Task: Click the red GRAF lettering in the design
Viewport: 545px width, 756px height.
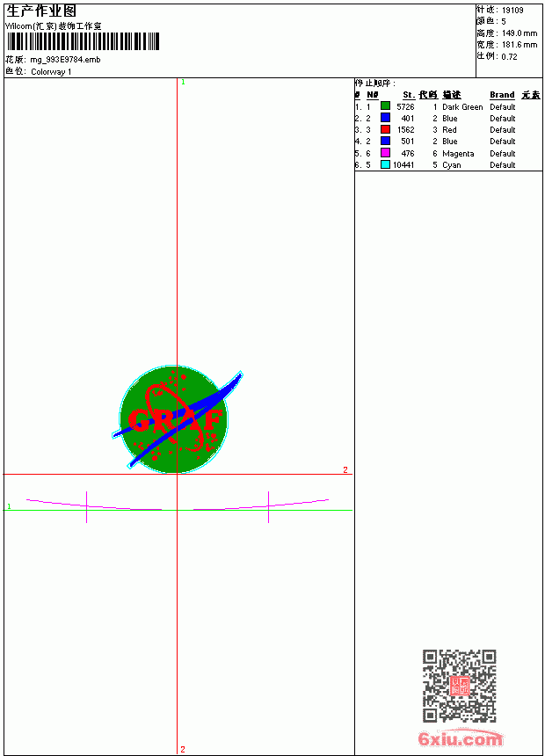Action: click(x=175, y=420)
